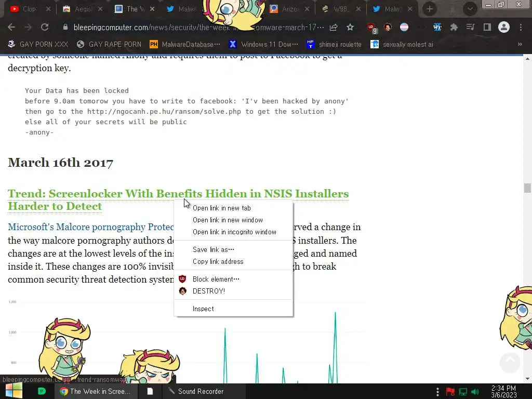
Task: Open the Extensions puzzle-piece menu
Action: [454, 27]
